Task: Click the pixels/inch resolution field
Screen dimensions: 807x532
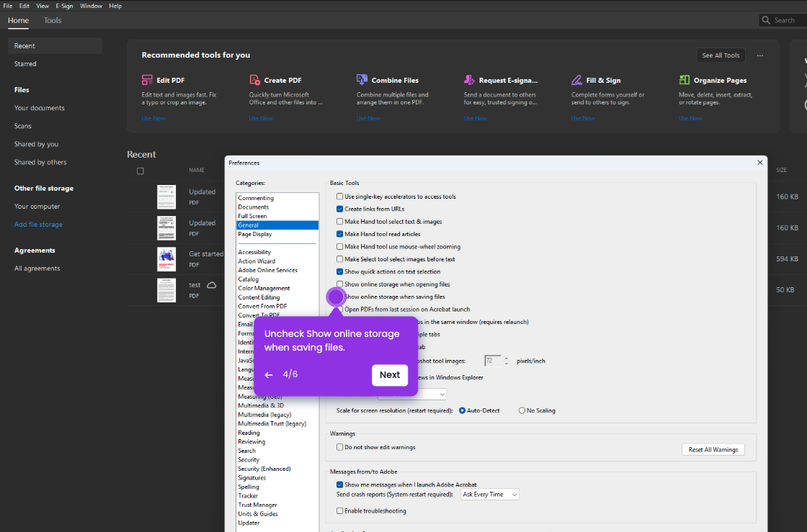Action: click(x=493, y=361)
